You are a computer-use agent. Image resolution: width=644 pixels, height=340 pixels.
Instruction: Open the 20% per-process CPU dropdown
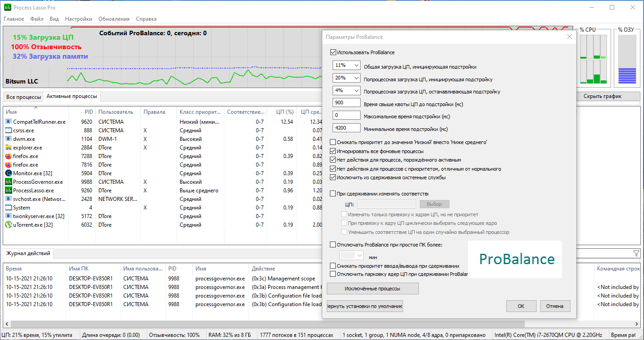point(347,78)
